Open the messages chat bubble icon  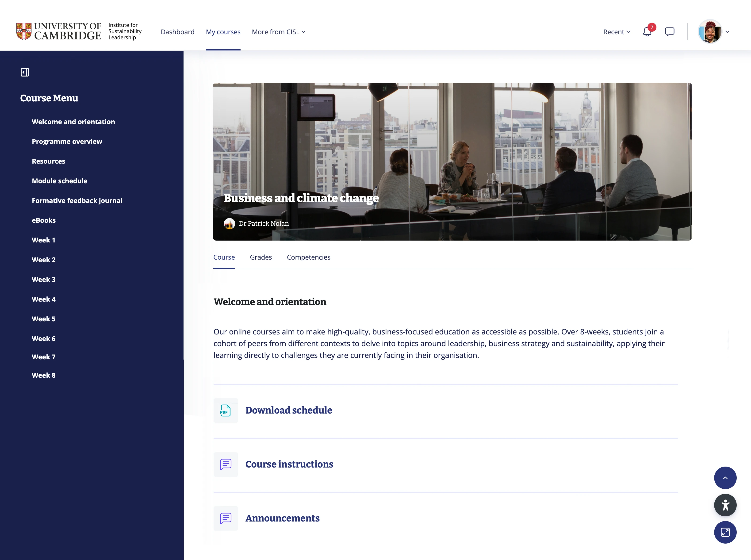click(669, 32)
